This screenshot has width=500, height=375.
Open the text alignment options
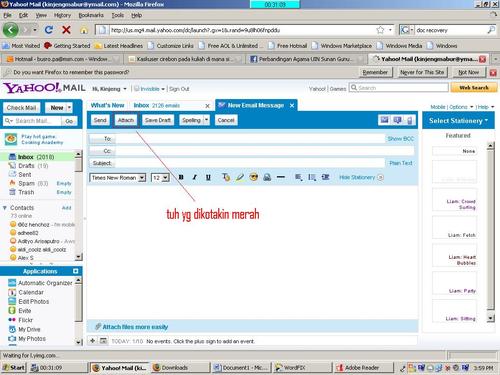point(299,177)
